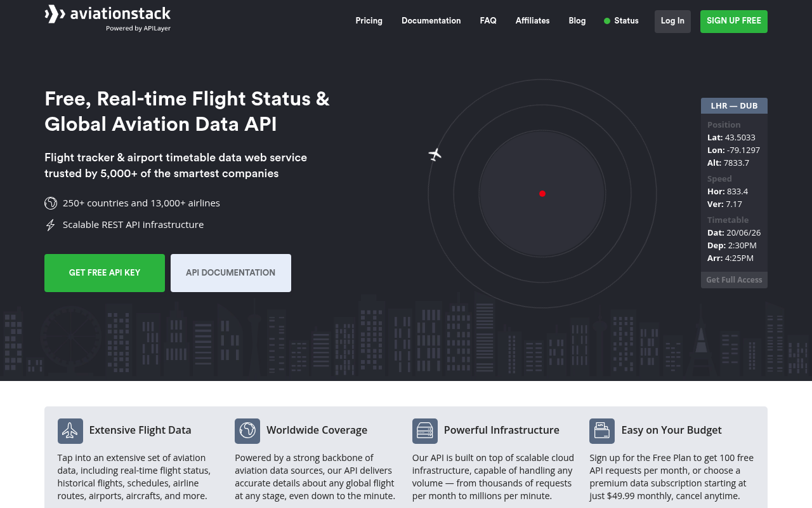Click the Powerful Infrastructure heading
Viewport: 812px width, 508px height.
[502, 430]
